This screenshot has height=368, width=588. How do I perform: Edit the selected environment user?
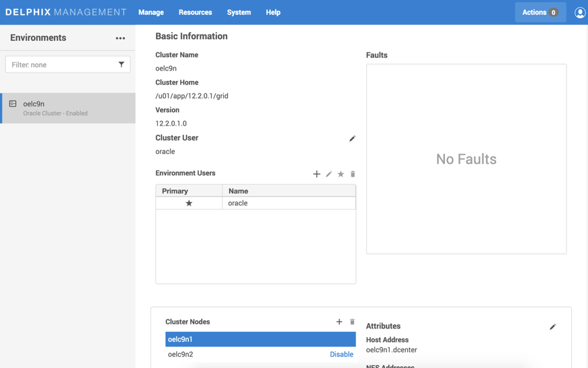[x=329, y=174]
